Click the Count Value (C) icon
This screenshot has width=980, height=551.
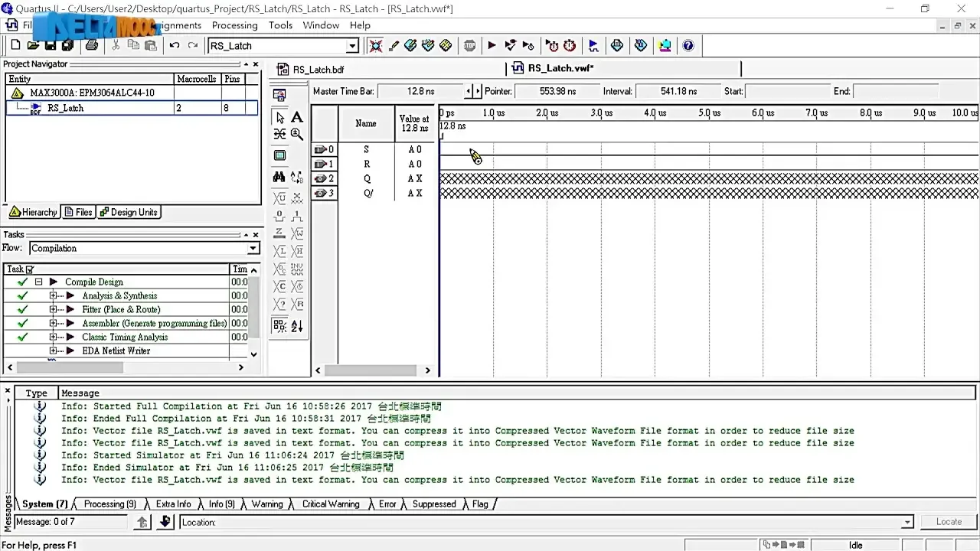click(x=280, y=286)
